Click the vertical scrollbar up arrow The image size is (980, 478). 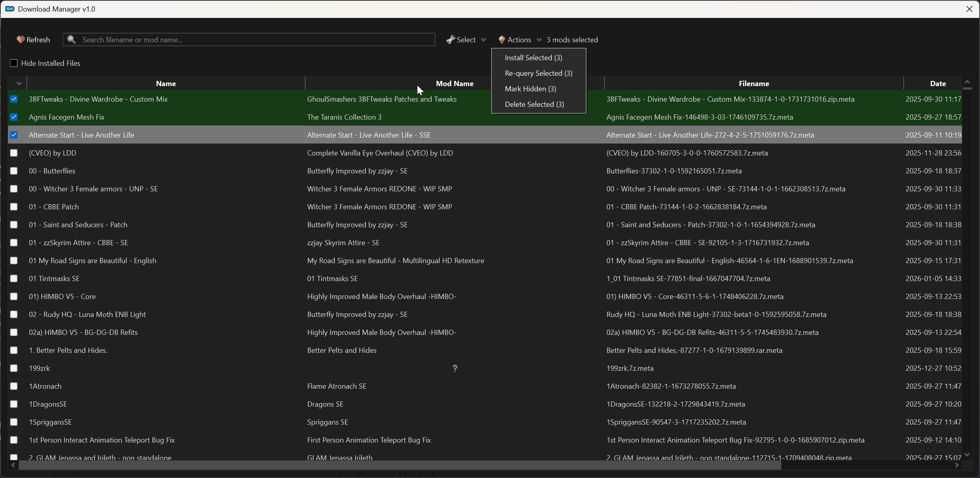(967, 82)
